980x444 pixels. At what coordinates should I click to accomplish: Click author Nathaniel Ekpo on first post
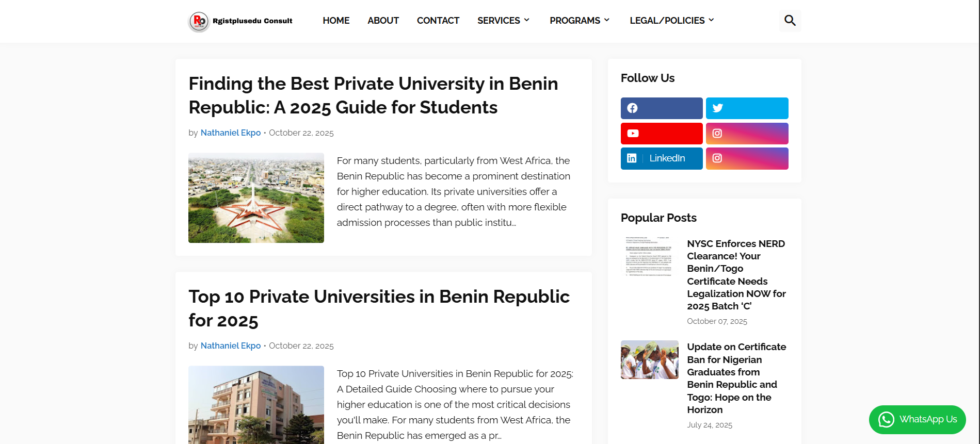click(x=231, y=133)
